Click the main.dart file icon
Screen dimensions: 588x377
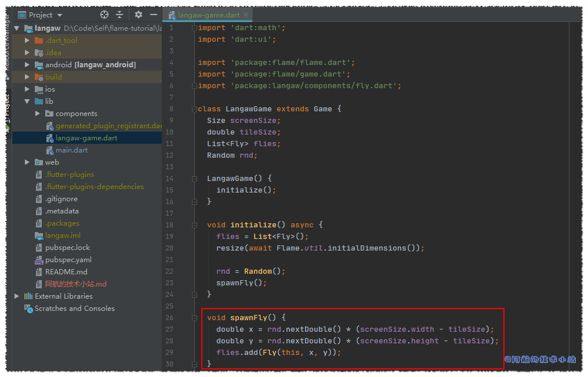50,150
